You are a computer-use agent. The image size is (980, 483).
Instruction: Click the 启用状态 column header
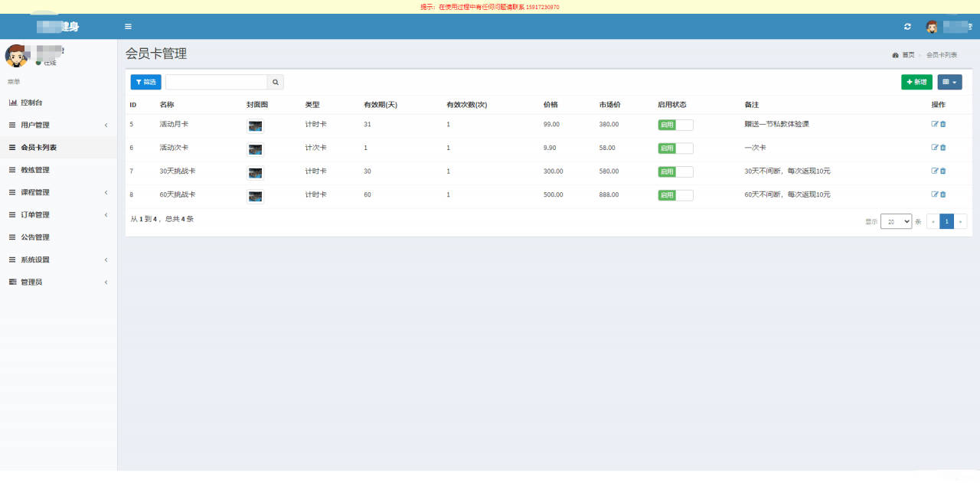pyautogui.click(x=672, y=105)
